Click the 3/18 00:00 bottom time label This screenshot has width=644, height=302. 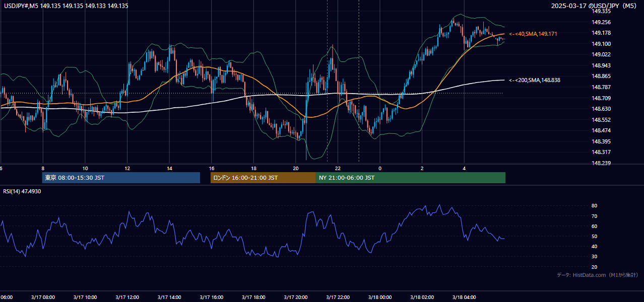(380, 297)
